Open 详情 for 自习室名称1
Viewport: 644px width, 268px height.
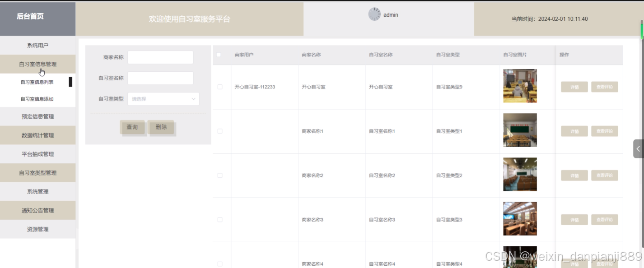pos(574,131)
